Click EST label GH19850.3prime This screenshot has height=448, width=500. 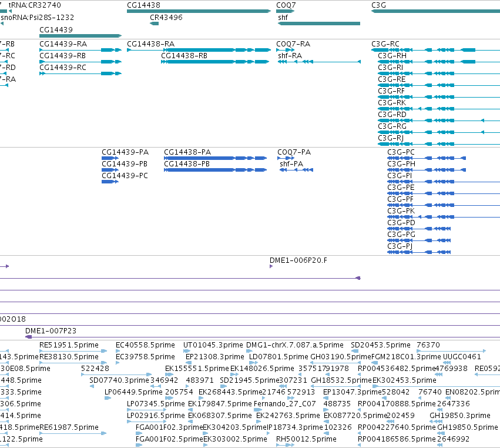460,416
